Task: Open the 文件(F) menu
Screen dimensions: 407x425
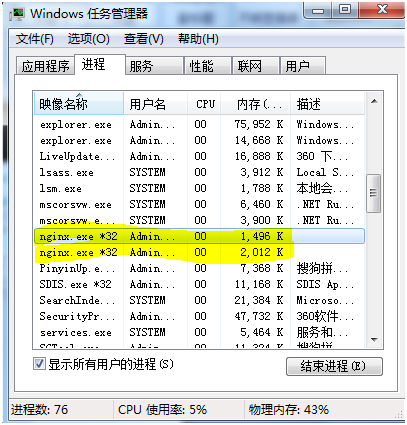Action: [35, 39]
